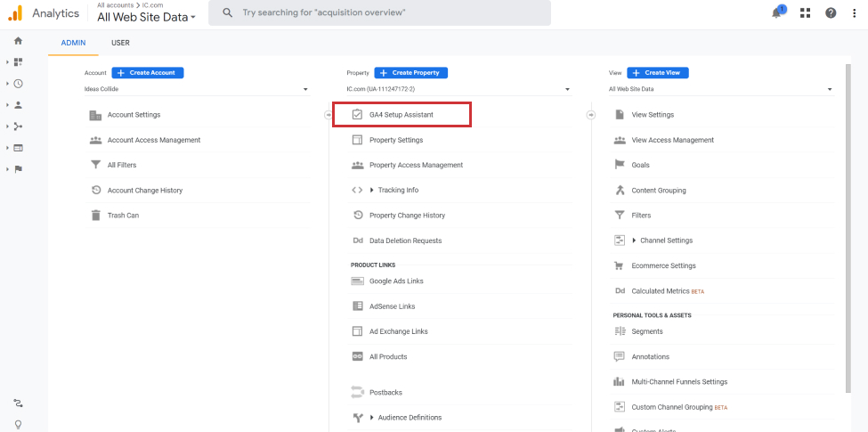Open Property Settings
868x432 pixels.
(396, 140)
